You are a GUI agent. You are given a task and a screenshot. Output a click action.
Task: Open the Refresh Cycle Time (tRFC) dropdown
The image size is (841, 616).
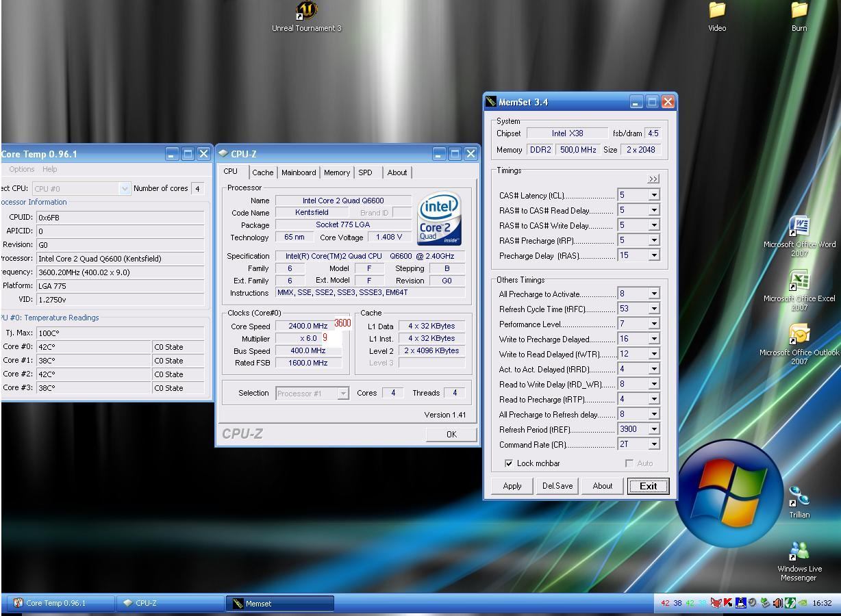pyautogui.click(x=653, y=309)
